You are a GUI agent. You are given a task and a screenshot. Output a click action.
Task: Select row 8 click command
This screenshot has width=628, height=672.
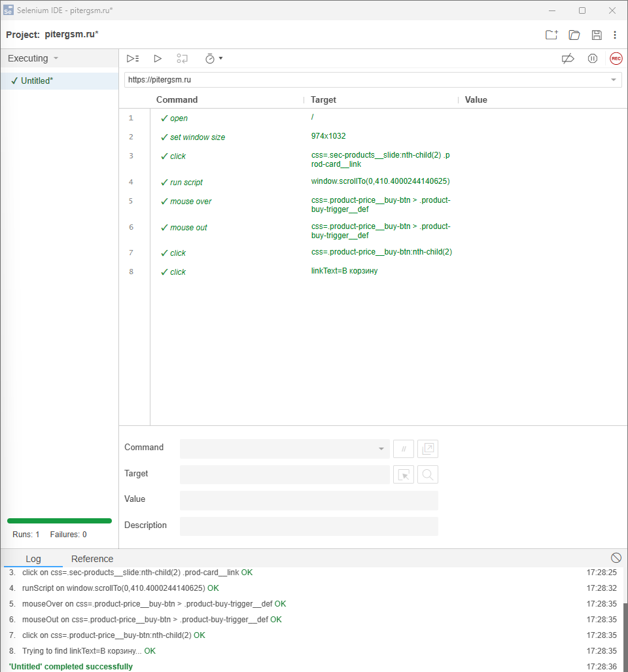373,272
